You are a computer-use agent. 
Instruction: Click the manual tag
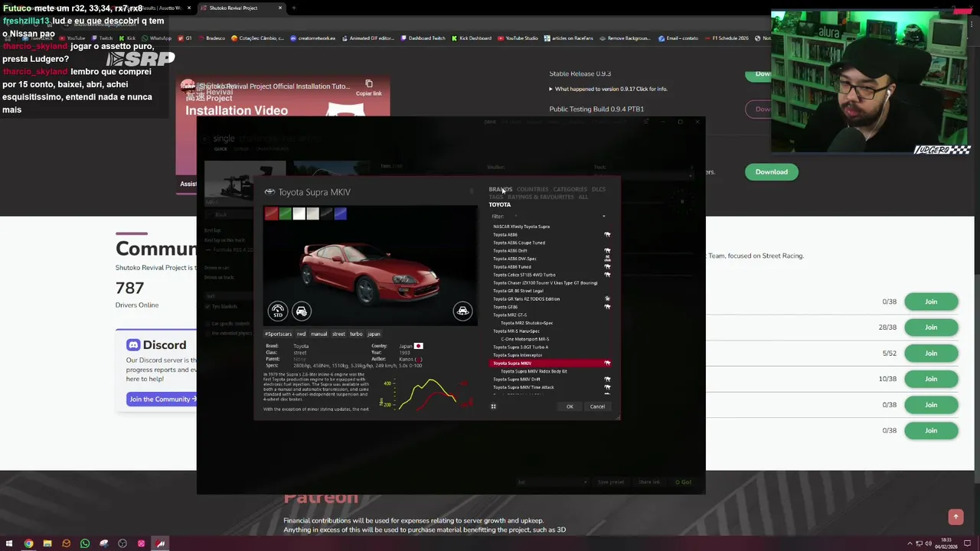click(318, 334)
